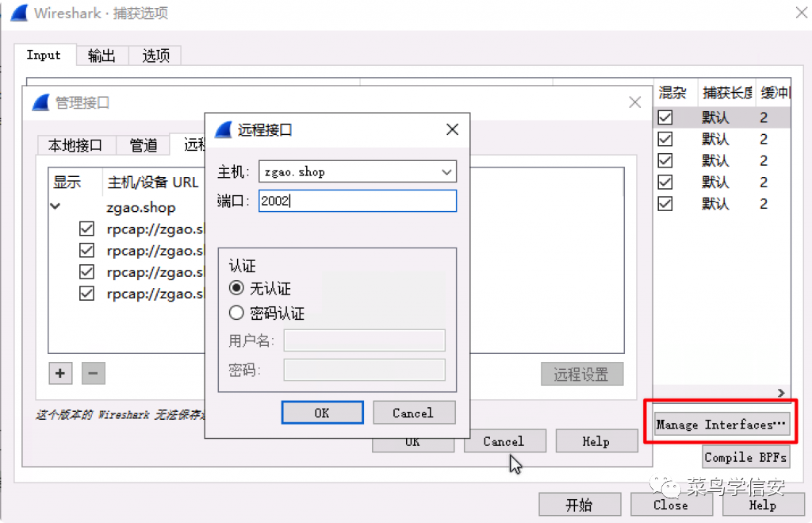
Task: Switch to the Input tab
Action: 44,55
